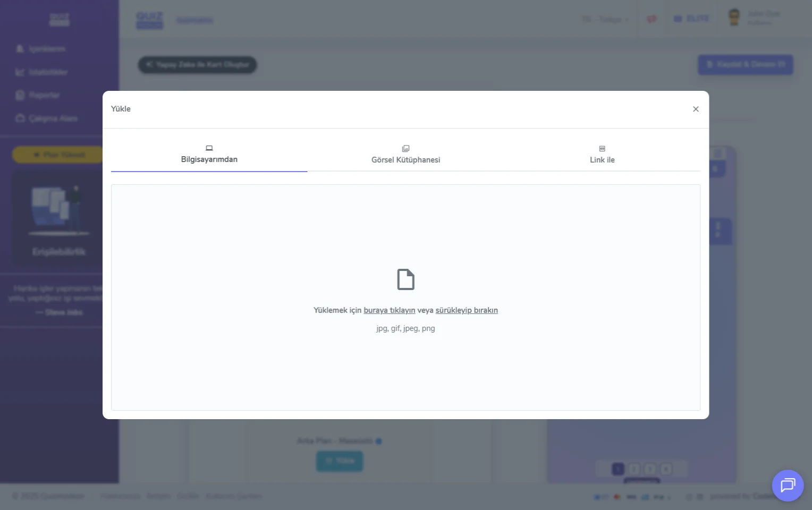Click the 'buraya tıklayın' upload link
Image resolution: width=812 pixels, height=510 pixels.
coord(389,310)
